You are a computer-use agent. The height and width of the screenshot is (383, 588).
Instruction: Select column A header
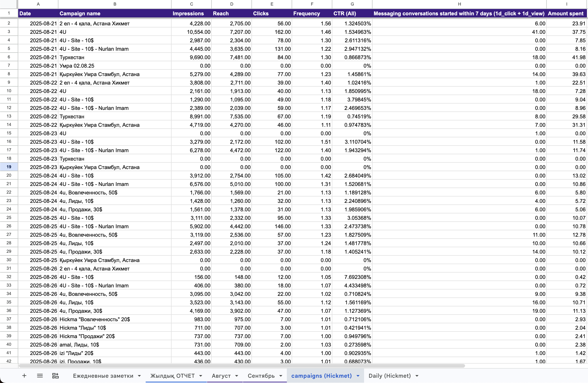coord(38,4)
